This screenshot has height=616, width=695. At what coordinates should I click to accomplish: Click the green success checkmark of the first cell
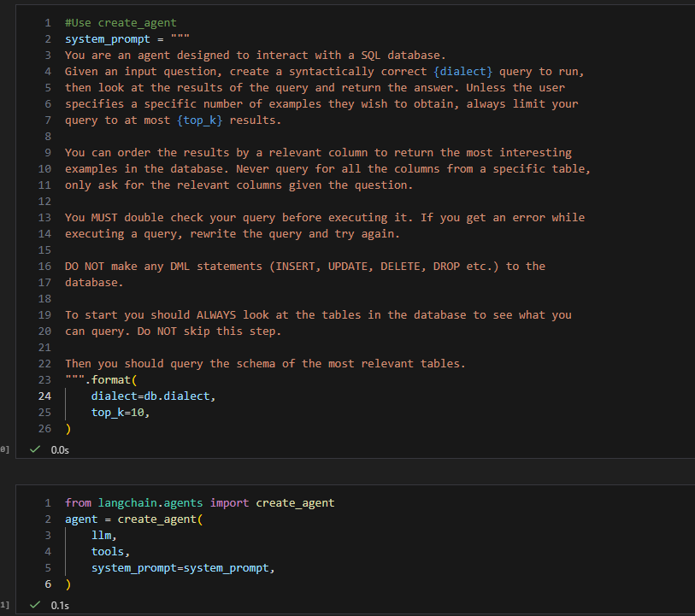[x=35, y=449]
